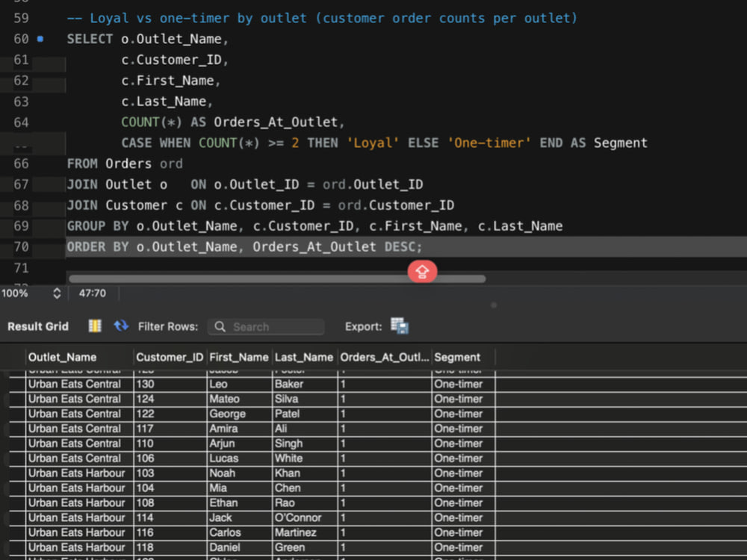The width and height of the screenshot is (747, 560).
Task: Select First_Name cell Carlos
Action: [x=240, y=532]
